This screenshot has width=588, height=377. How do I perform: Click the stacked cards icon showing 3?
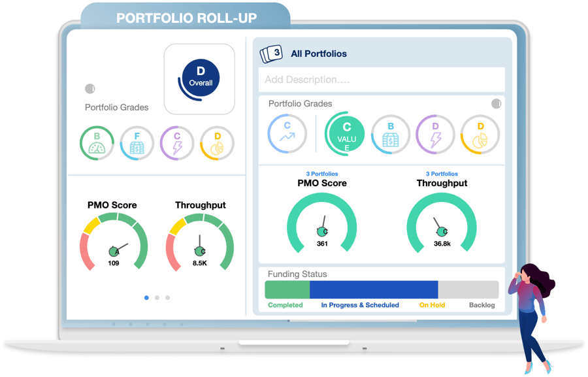[x=270, y=52]
